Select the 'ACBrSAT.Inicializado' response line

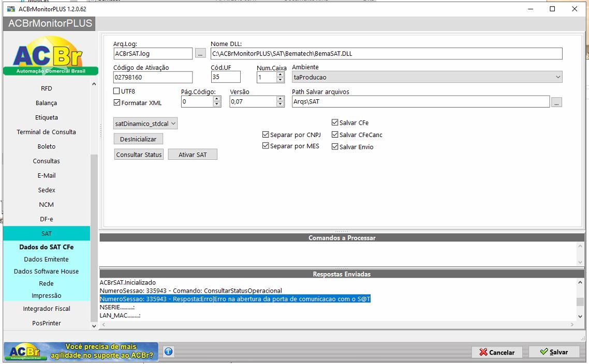tap(128, 282)
